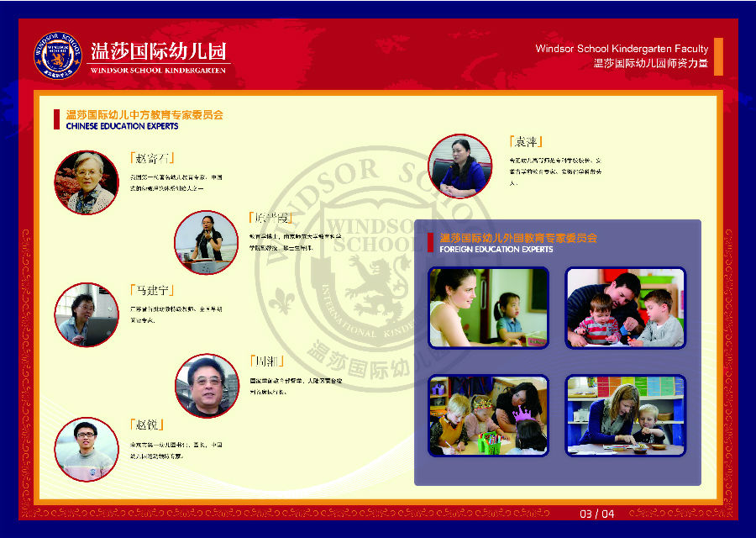This screenshot has width=756, height=538.
Task: Click the name label 赵寄石
Action: pyautogui.click(x=152, y=158)
